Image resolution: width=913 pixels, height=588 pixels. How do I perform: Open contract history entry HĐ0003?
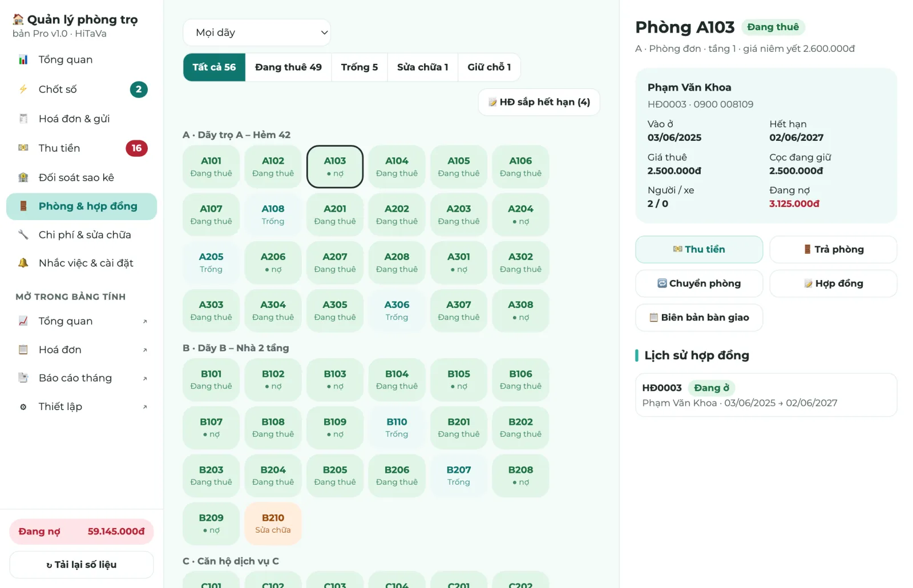click(766, 395)
